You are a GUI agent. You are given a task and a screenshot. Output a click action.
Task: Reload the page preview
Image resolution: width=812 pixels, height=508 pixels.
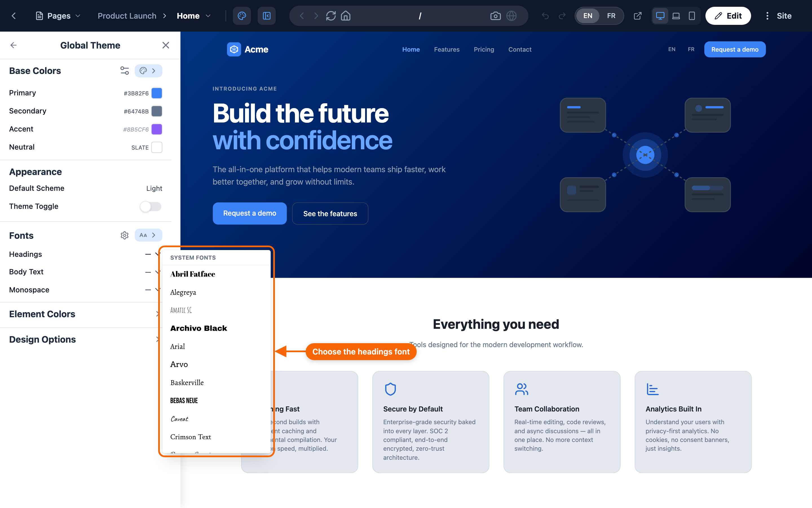point(331,16)
